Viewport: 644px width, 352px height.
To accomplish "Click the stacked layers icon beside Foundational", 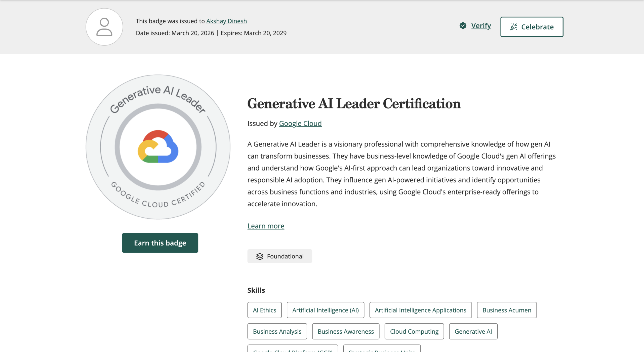I will click(x=260, y=256).
